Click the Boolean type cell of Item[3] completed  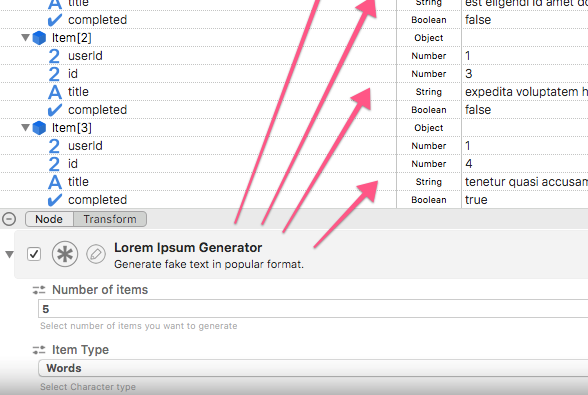(x=429, y=200)
